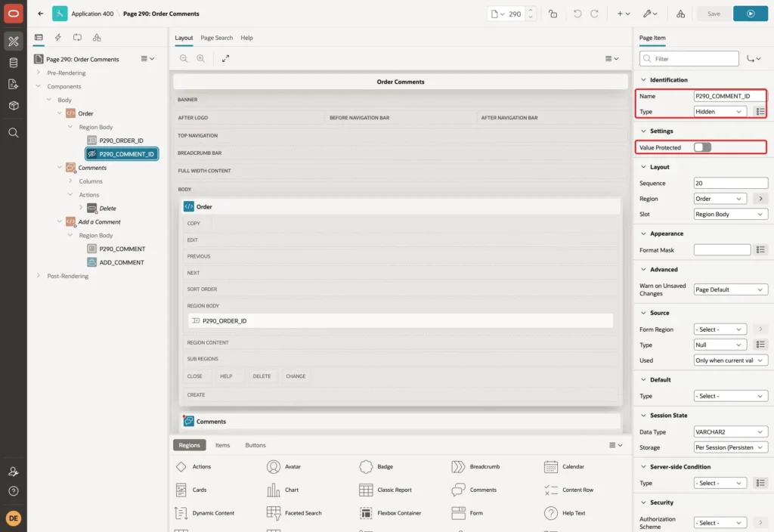Pick the Classic Report region from gallery
774x532 pixels.
pos(385,490)
